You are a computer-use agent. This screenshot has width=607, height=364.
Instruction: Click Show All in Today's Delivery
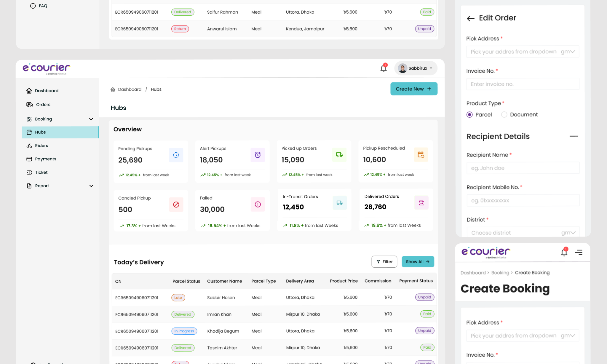pyautogui.click(x=418, y=261)
